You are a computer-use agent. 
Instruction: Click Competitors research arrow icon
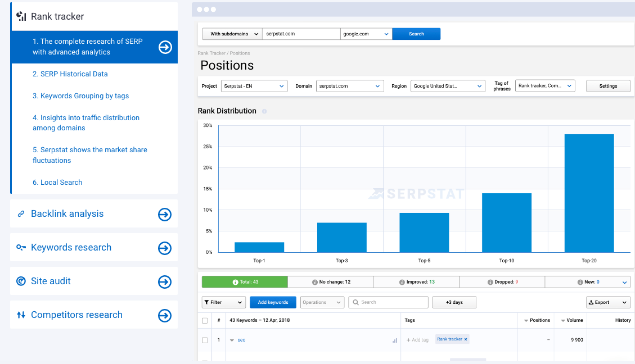165,316
